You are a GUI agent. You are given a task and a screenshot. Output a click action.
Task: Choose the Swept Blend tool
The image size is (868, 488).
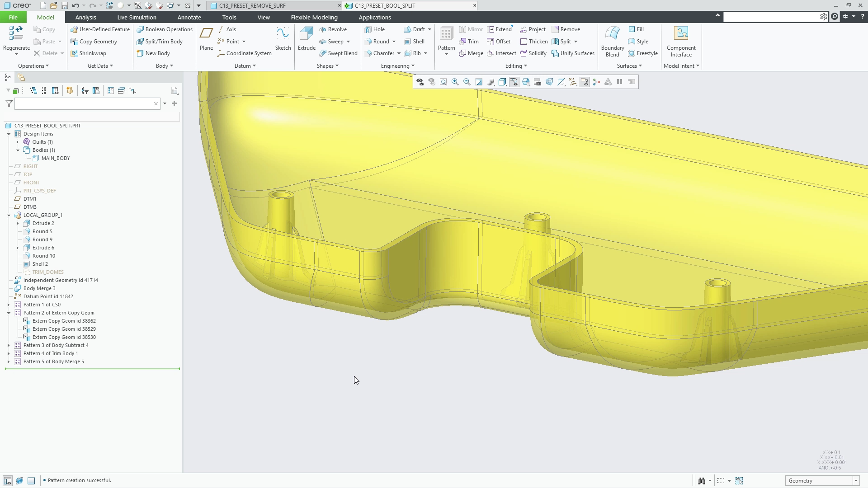[338, 53]
